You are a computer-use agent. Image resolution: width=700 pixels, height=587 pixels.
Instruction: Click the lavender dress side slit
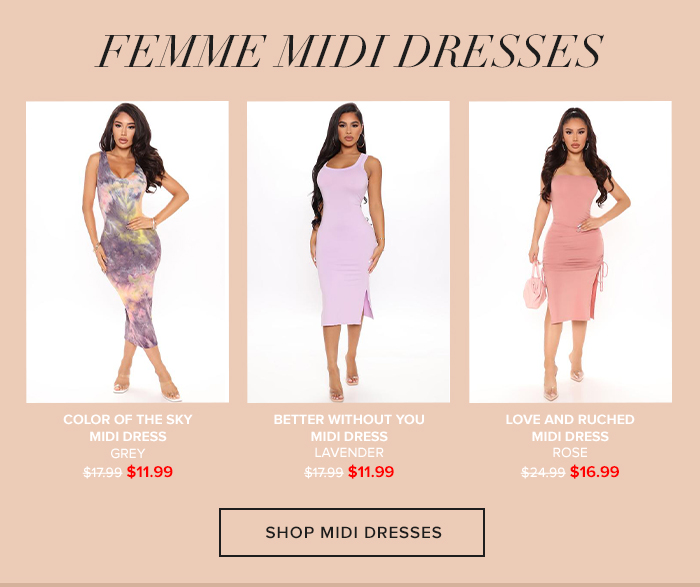(367, 303)
